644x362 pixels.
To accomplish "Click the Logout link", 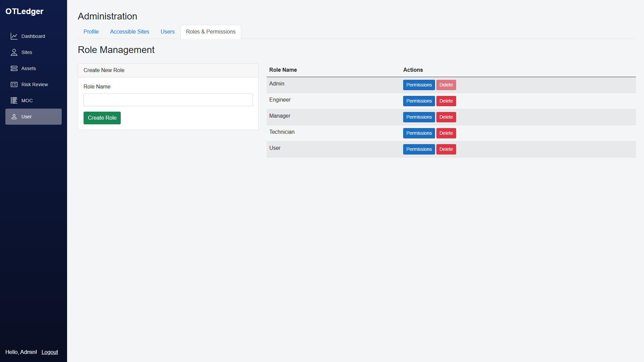I will 49,352.
